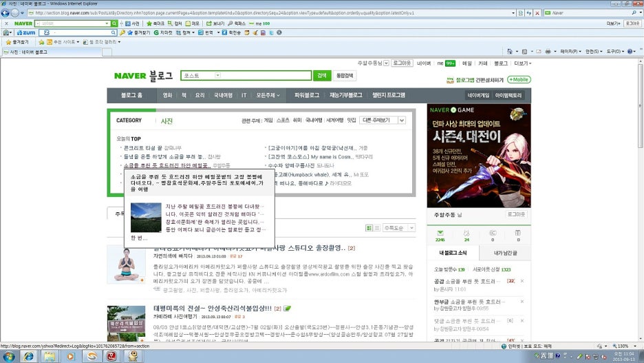Viewport: 644px width, 363px height.
Task: Open the 메모 memo toolbar button
Action: coord(192,23)
